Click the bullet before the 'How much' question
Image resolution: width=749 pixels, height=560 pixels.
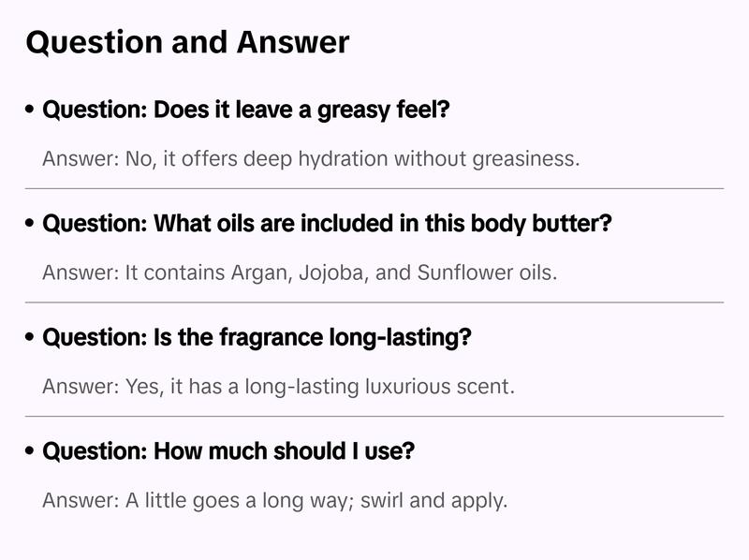click(31, 451)
